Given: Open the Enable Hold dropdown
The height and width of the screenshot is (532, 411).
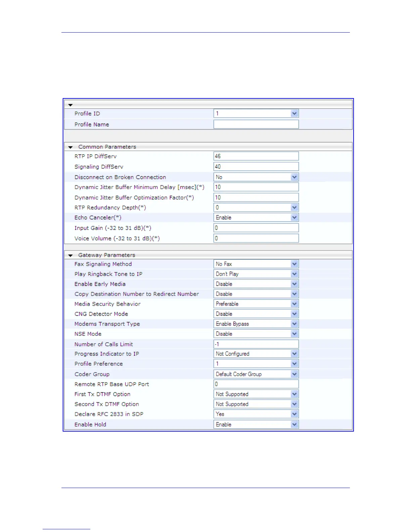Looking at the screenshot, I should (x=256, y=425).
